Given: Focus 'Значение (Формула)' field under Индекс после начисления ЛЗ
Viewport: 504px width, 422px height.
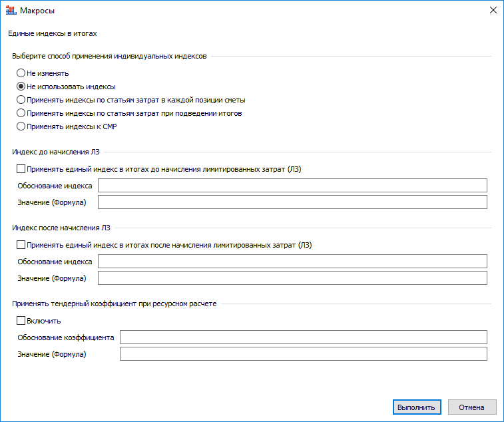Looking at the screenshot, I should (292, 278).
